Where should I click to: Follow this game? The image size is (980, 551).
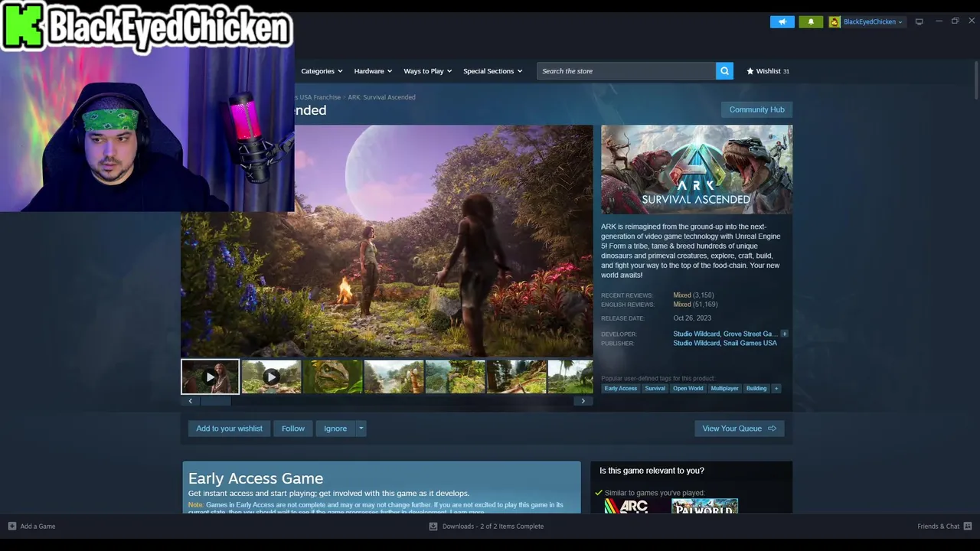pos(292,429)
